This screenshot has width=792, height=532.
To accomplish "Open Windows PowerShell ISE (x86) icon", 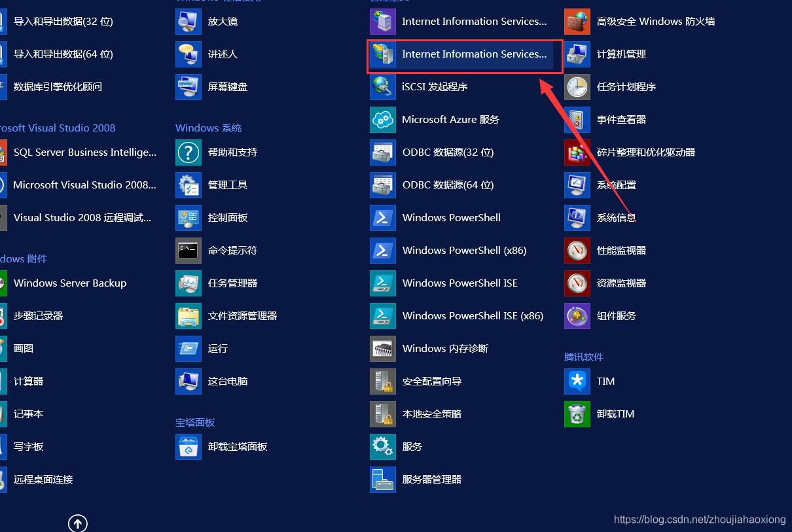I will point(383,316).
